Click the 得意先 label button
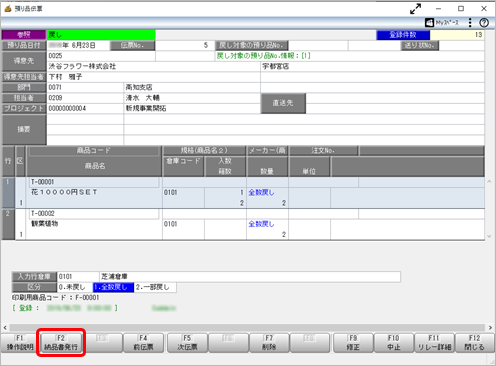This screenshot has height=366, width=496. coord(24,61)
